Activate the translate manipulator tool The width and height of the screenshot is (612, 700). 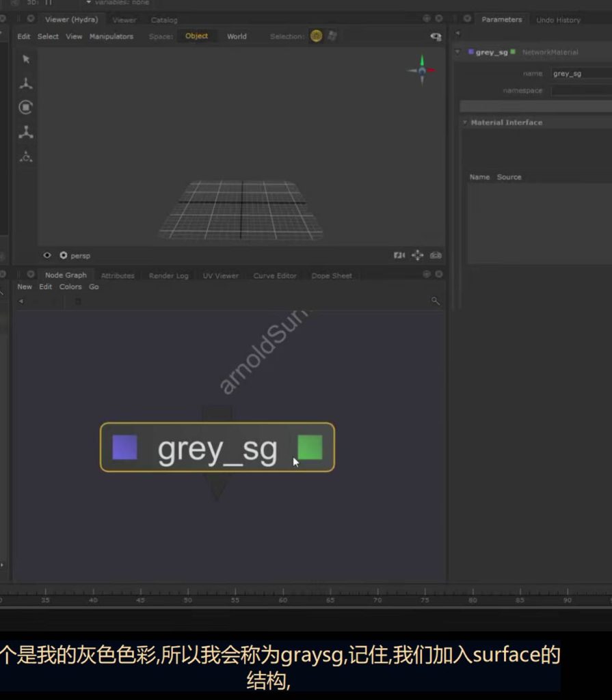point(26,83)
